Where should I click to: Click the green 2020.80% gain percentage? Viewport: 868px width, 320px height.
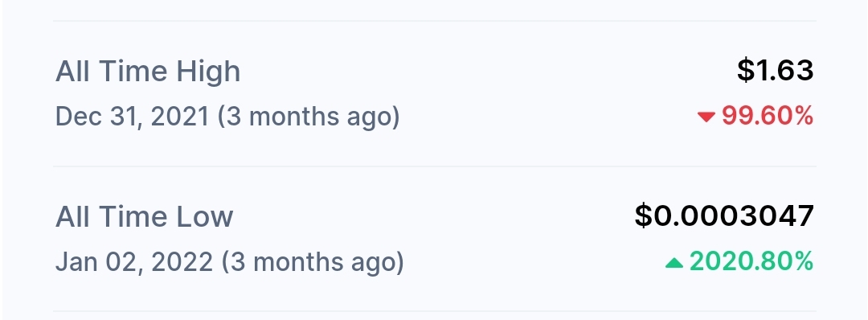coord(751,262)
